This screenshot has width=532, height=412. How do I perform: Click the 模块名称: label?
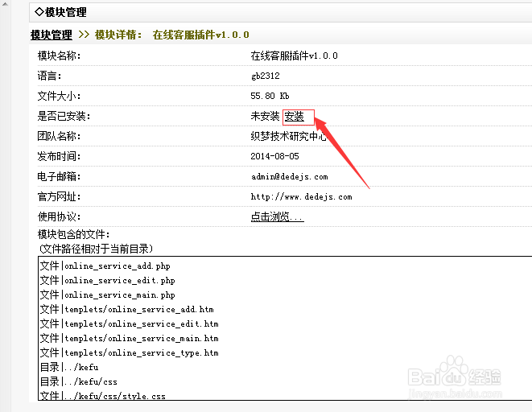(59, 56)
